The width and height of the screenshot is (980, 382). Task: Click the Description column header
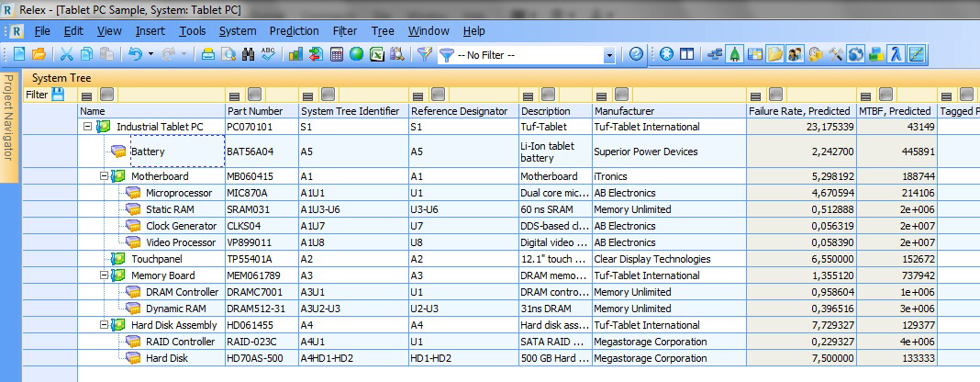(556, 111)
